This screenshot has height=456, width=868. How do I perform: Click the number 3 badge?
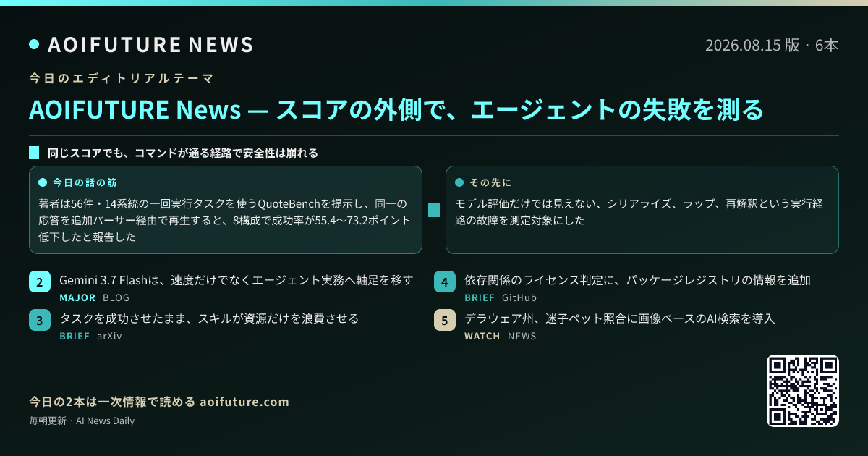[x=40, y=320]
